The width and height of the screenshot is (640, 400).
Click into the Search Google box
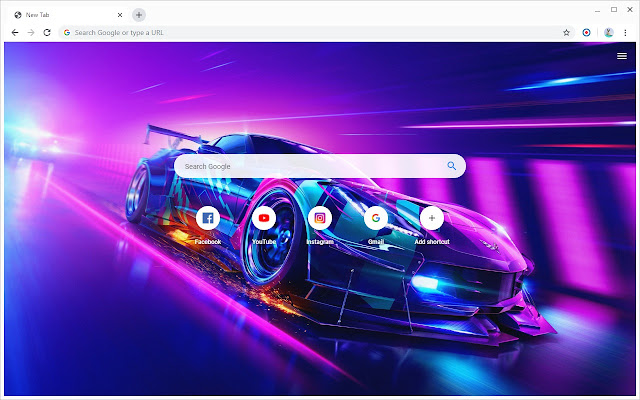tap(320, 166)
